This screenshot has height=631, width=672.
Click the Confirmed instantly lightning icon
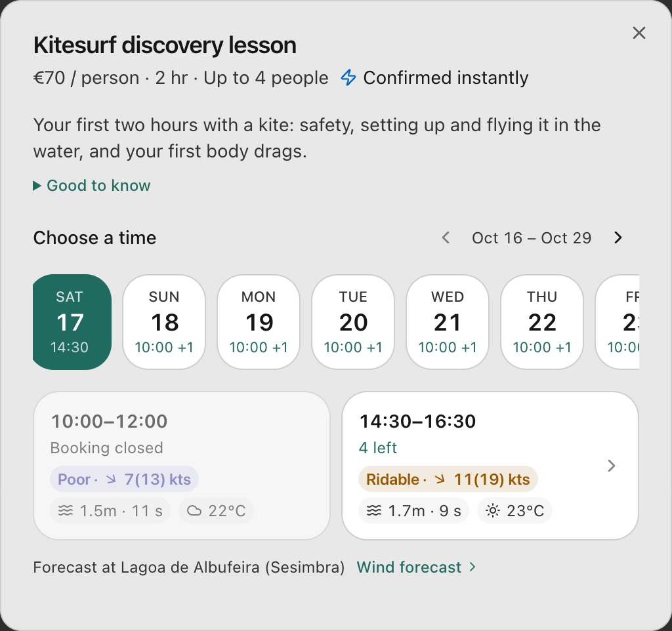tap(348, 77)
